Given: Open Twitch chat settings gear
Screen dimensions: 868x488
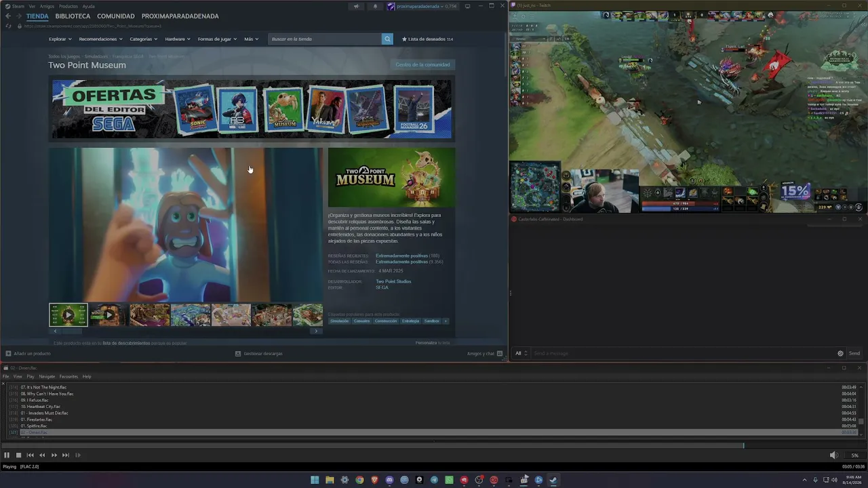Looking at the screenshot, I should 840,353.
